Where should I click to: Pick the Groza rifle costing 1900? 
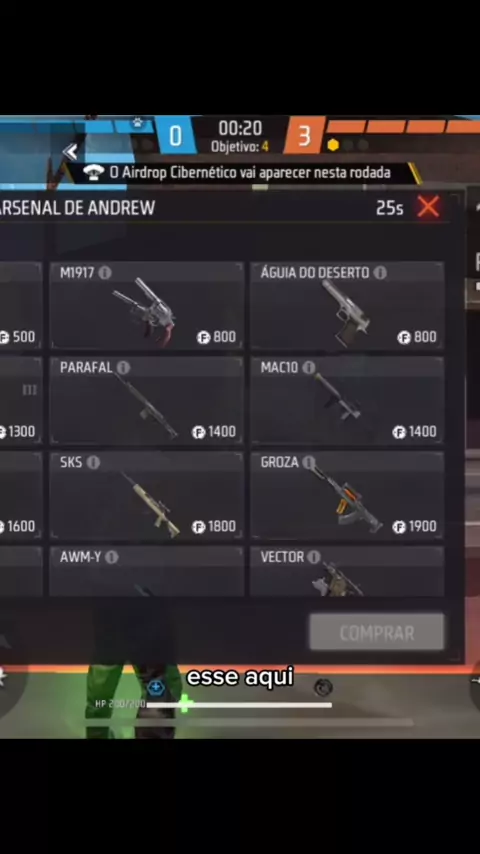(x=347, y=495)
